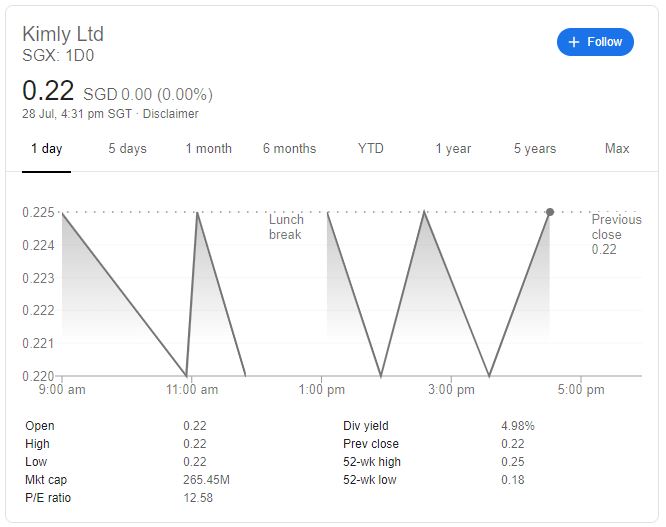The image size is (666, 527).
Task: Click the Previous close 0.22 label
Action: point(616,234)
